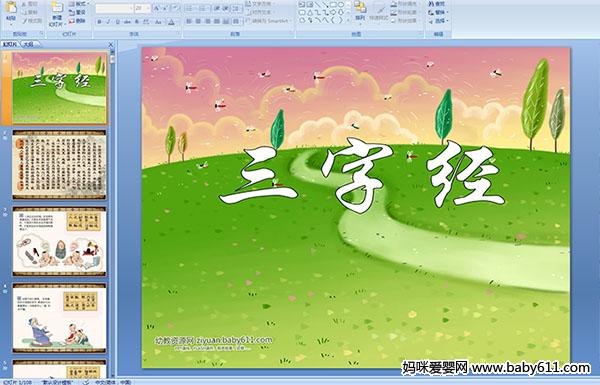The height and width of the screenshot is (385, 600).
Task: Select slide 4 thumbnail with old man
Action: click(59, 318)
